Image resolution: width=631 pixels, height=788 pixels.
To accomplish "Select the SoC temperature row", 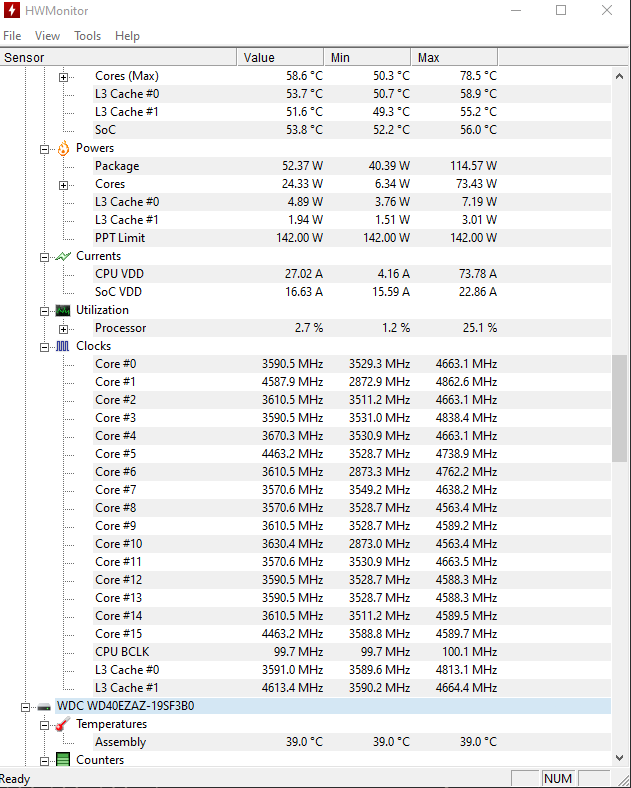I will (x=352, y=130).
